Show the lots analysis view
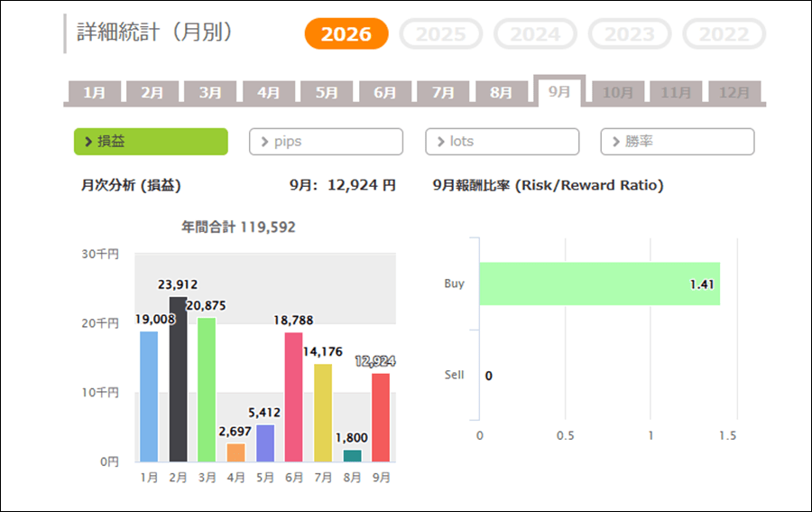The image size is (812, 512). [502, 142]
